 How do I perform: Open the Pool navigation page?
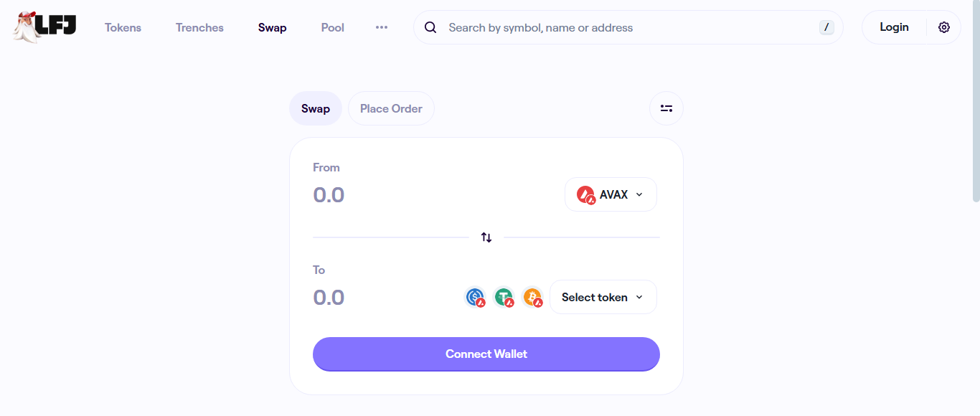[333, 28]
